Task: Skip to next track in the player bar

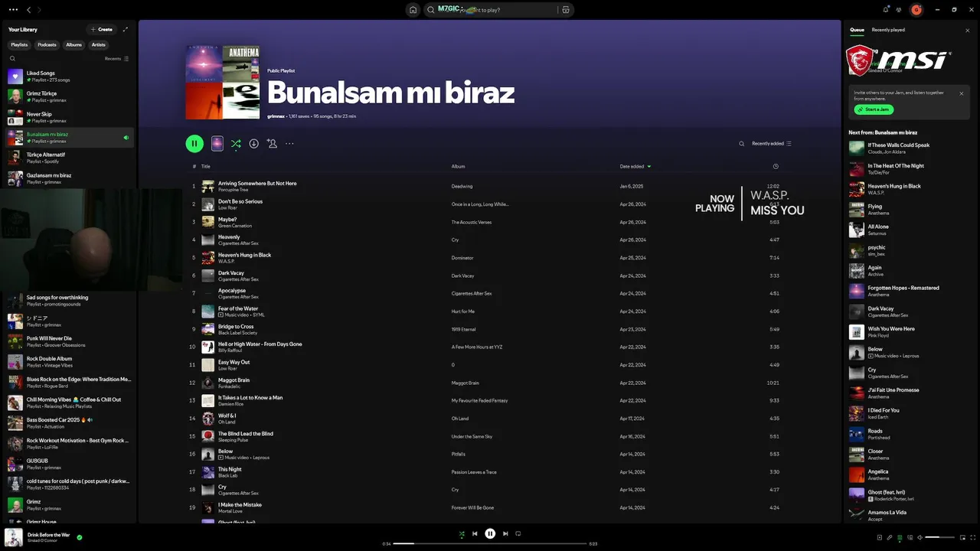Action: tap(505, 533)
